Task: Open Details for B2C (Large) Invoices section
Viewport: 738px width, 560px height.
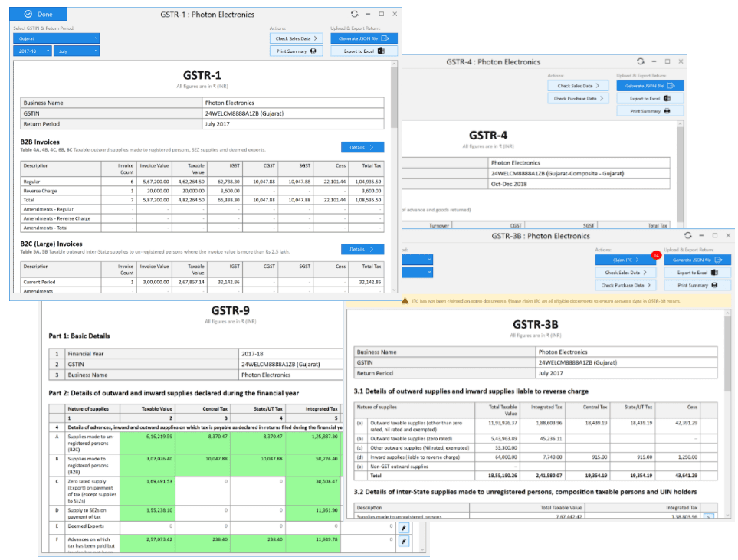Action: (362, 249)
